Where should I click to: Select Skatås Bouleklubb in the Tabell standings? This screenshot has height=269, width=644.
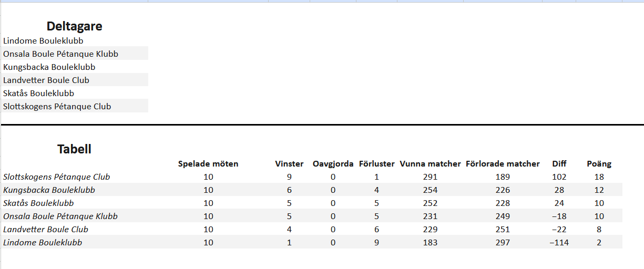(38, 203)
